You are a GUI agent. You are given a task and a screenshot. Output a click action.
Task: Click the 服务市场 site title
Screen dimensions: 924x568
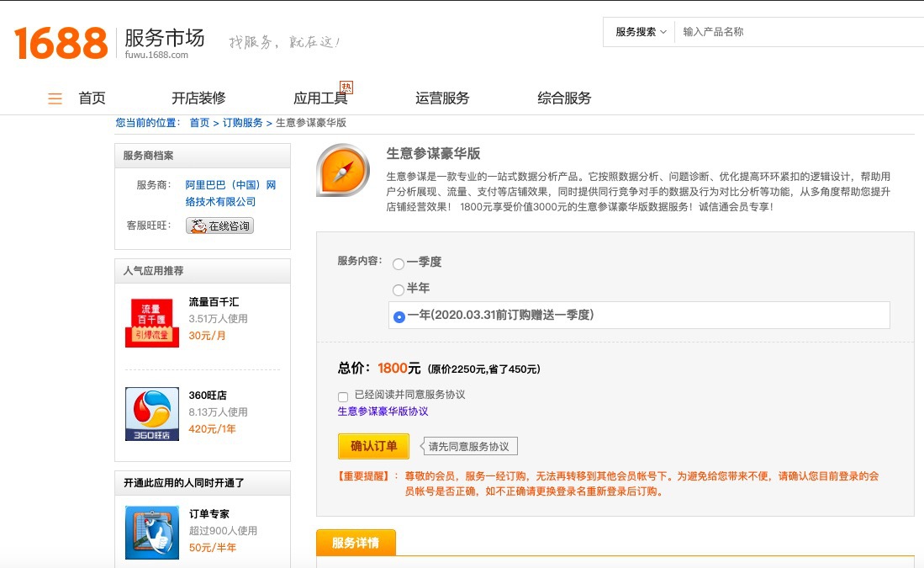pos(165,37)
